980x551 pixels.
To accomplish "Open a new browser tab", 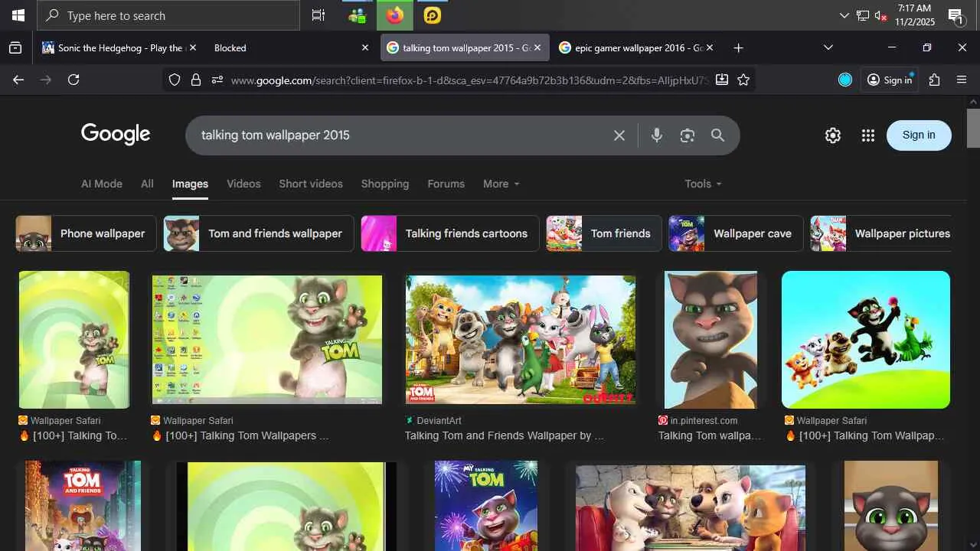I will (738, 47).
